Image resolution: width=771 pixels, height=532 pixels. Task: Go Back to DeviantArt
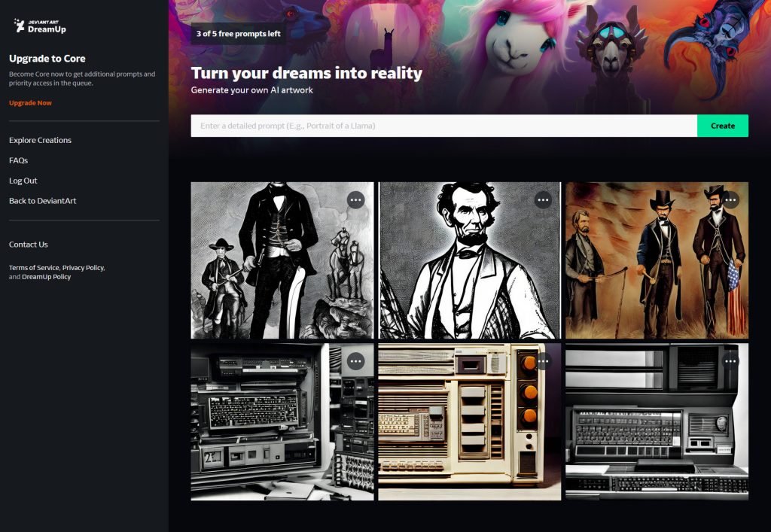tap(42, 200)
